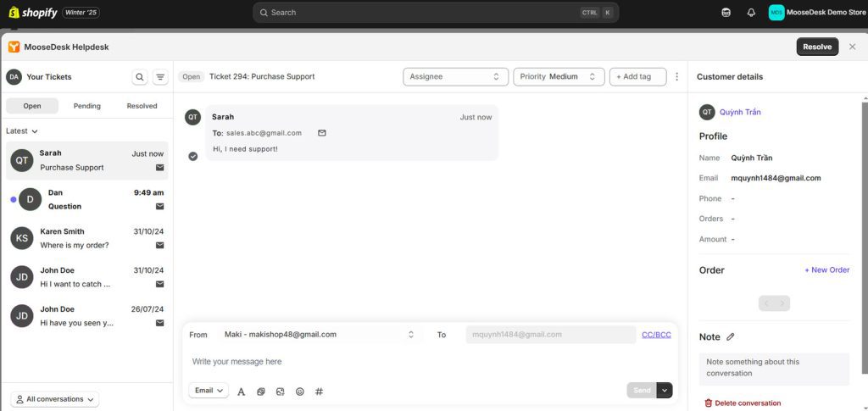
Task: Open the Email channel dropdown
Action: (209, 391)
